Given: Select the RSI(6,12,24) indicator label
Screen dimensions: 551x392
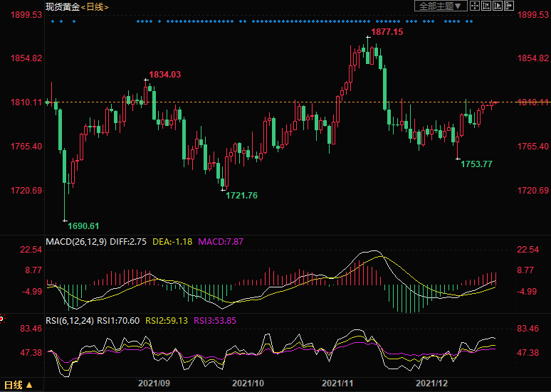Looking at the screenshot, I should point(68,321).
